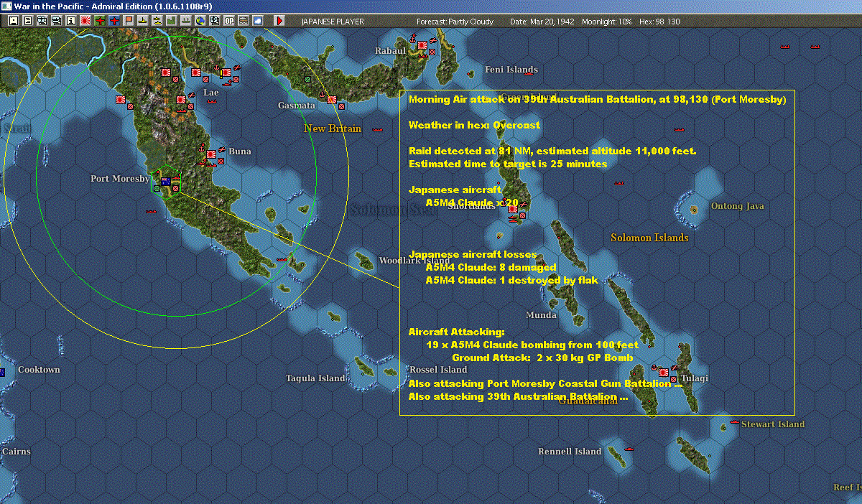862x504 pixels.
Task: Click 'Hex: 98 130' in status bar
Action: pos(659,22)
